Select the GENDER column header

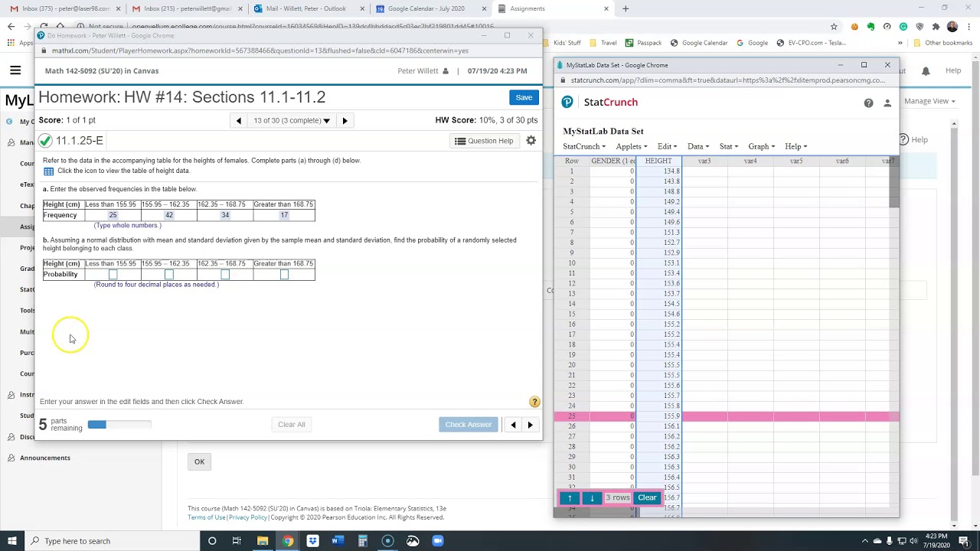pyautogui.click(x=613, y=161)
